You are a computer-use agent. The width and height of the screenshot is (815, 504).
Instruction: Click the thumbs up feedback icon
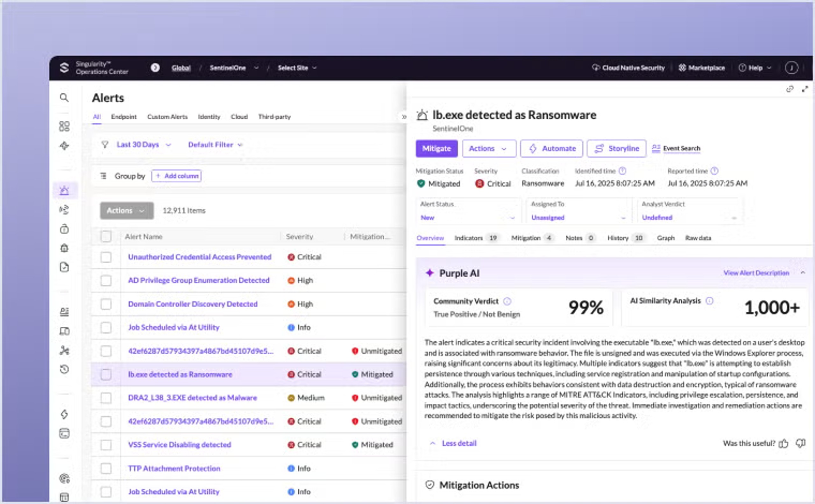[x=783, y=443]
